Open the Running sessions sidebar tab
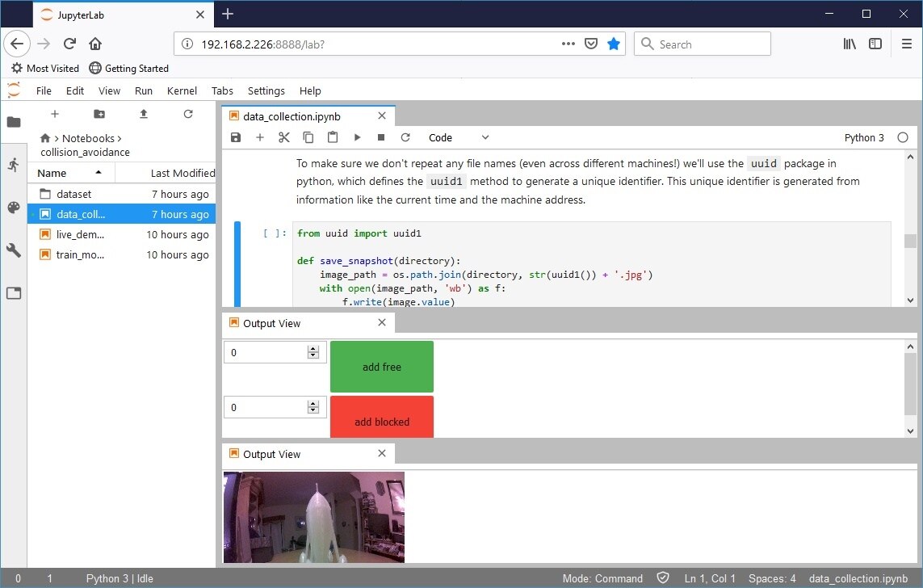923x588 pixels. 14,165
